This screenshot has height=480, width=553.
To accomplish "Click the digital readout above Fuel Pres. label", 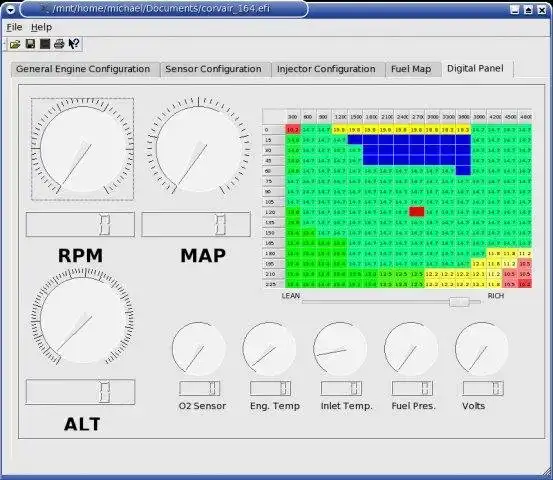I will pyautogui.click(x=412, y=388).
